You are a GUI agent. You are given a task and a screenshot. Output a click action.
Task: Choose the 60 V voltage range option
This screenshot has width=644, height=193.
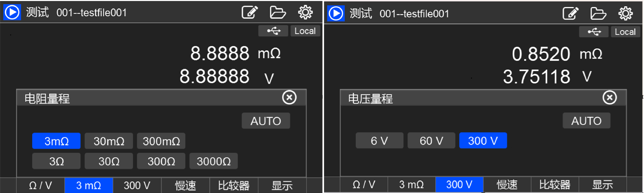[x=431, y=141]
